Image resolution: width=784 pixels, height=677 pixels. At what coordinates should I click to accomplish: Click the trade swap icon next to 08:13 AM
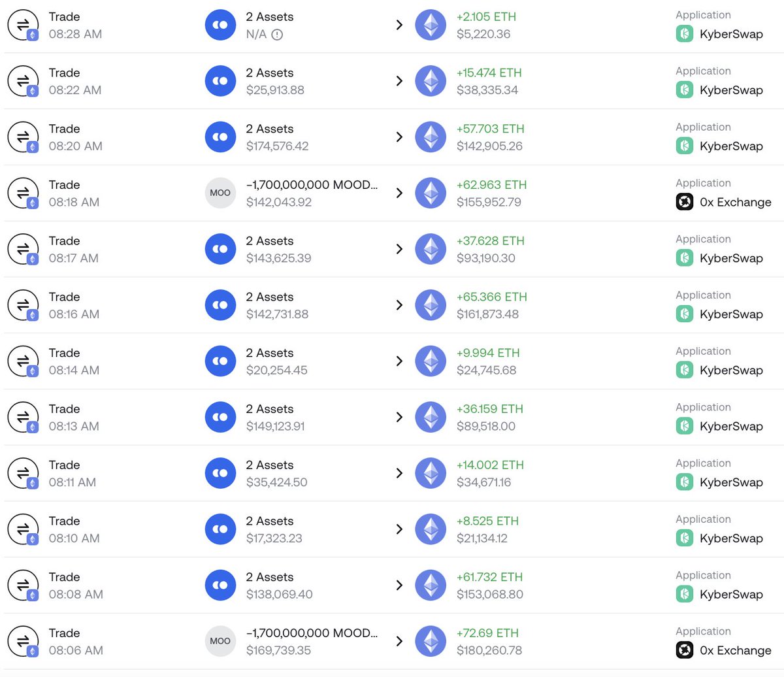click(23, 417)
